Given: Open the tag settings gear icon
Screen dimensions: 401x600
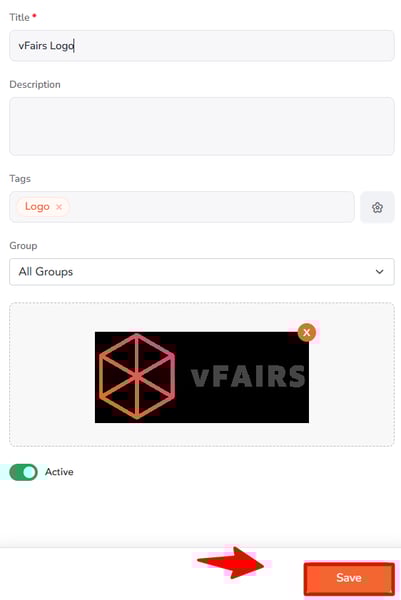Looking at the screenshot, I should click(377, 207).
